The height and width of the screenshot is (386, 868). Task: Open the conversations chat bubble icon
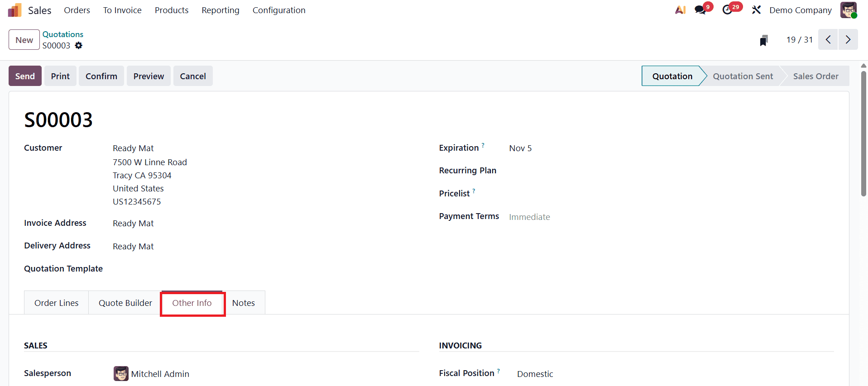[700, 10]
